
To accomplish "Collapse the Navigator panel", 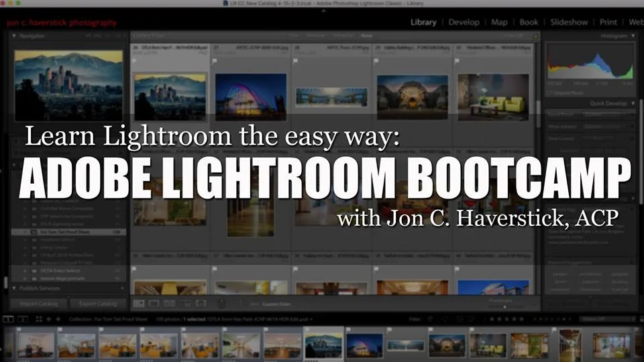I will click(14, 36).
